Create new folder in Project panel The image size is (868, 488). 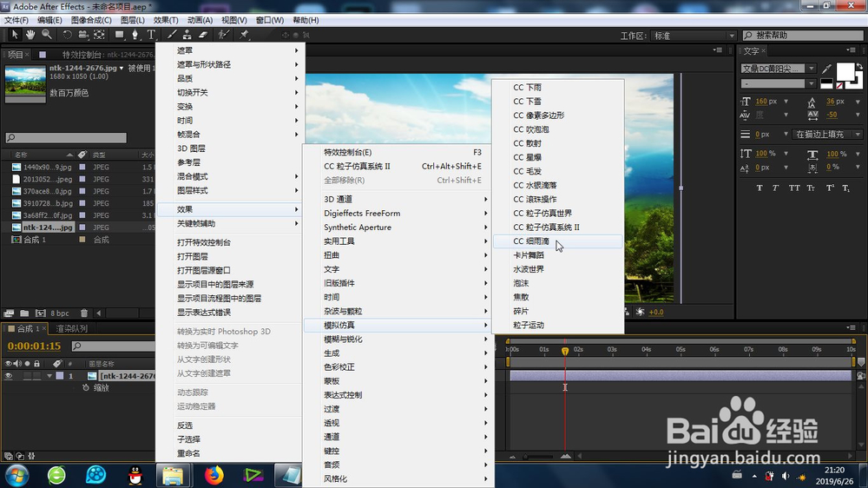click(x=24, y=313)
